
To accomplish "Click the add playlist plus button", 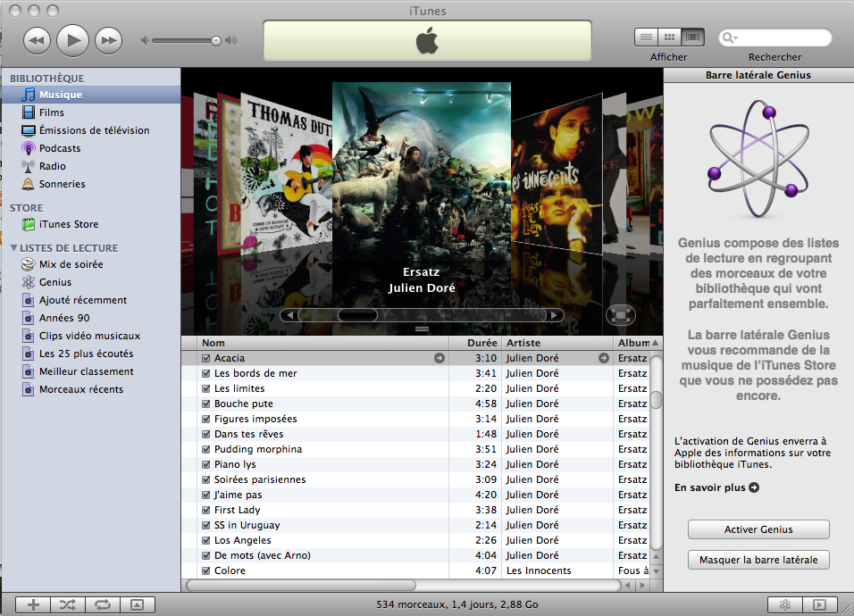I will [x=33, y=604].
